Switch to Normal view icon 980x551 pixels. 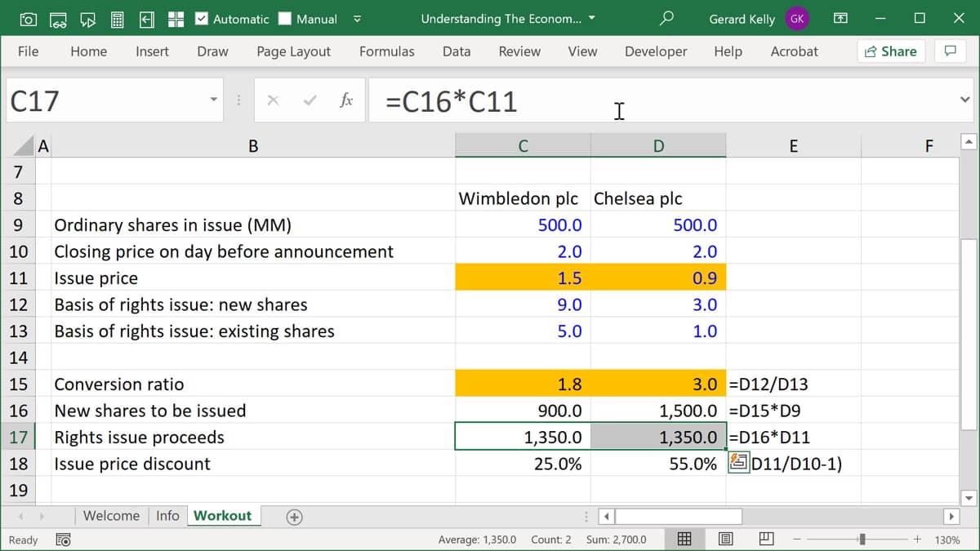(x=685, y=539)
